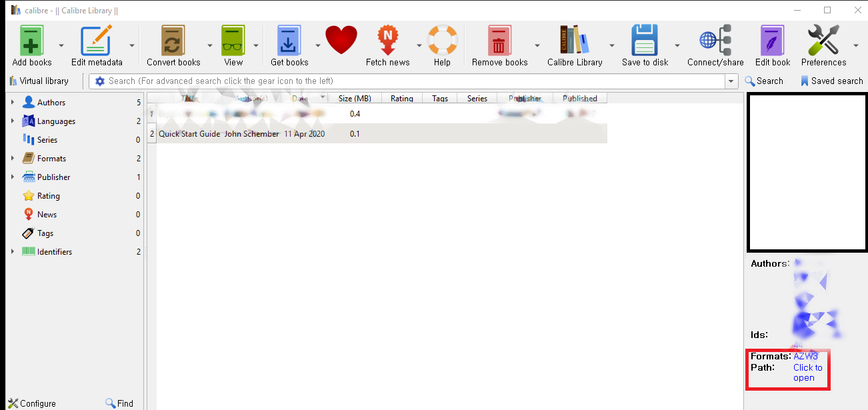Select the Series category in the tag browser
868x410 pixels.
(x=47, y=140)
